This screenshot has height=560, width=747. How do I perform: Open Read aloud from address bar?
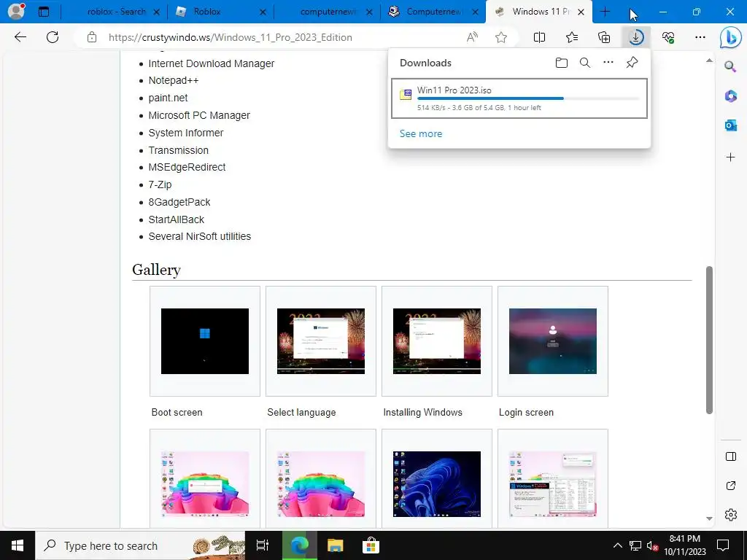[472, 37]
